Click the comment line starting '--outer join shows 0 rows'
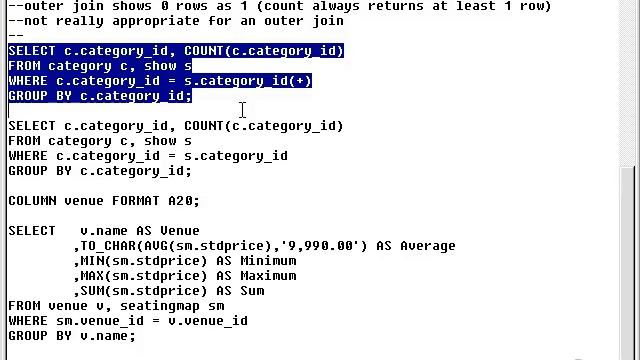Viewport: 640px width, 360px height. pos(280,6)
